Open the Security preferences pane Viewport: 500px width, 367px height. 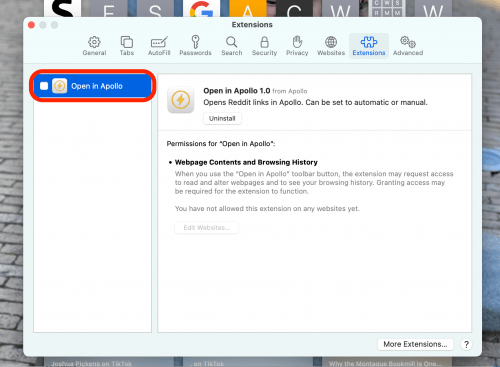tap(264, 46)
